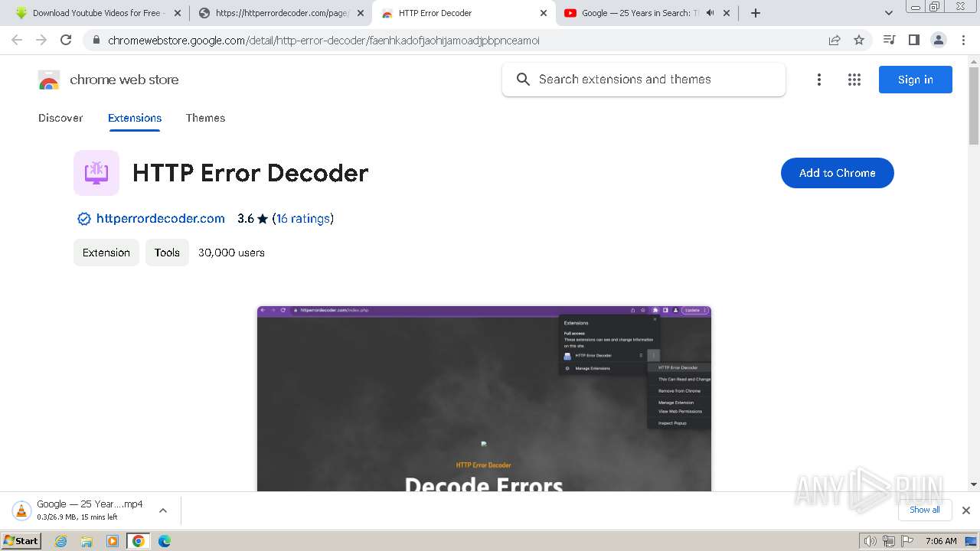Close the Download Youtube Videos tab
This screenshot has width=980, height=551.
click(x=178, y=13)
